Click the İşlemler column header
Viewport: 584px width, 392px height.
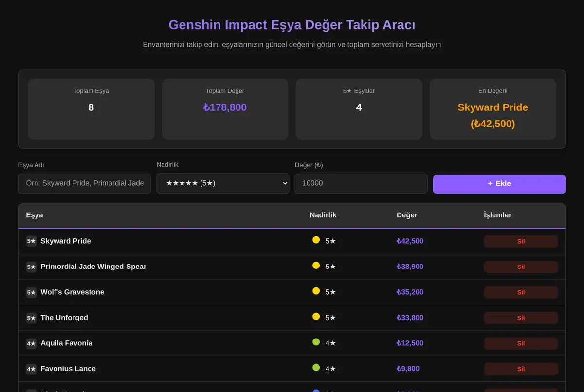pos(497,215)
